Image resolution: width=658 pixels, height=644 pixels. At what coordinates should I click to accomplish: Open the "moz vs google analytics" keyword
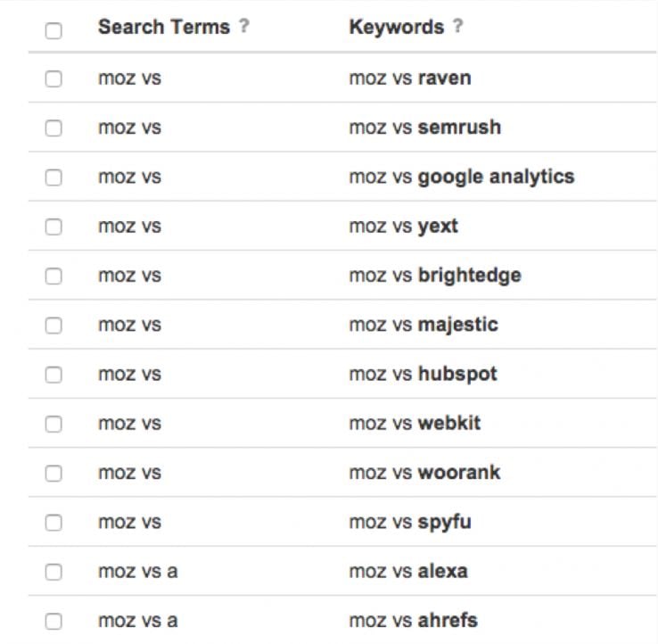pos(461,177)
